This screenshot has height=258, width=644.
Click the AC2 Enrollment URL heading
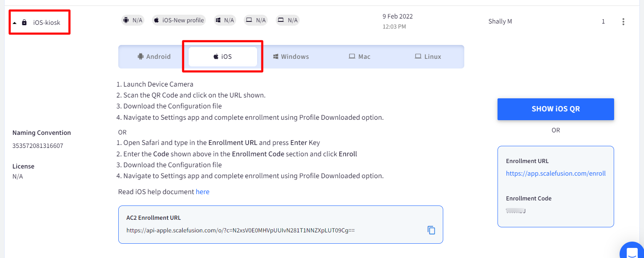point(154,218)
